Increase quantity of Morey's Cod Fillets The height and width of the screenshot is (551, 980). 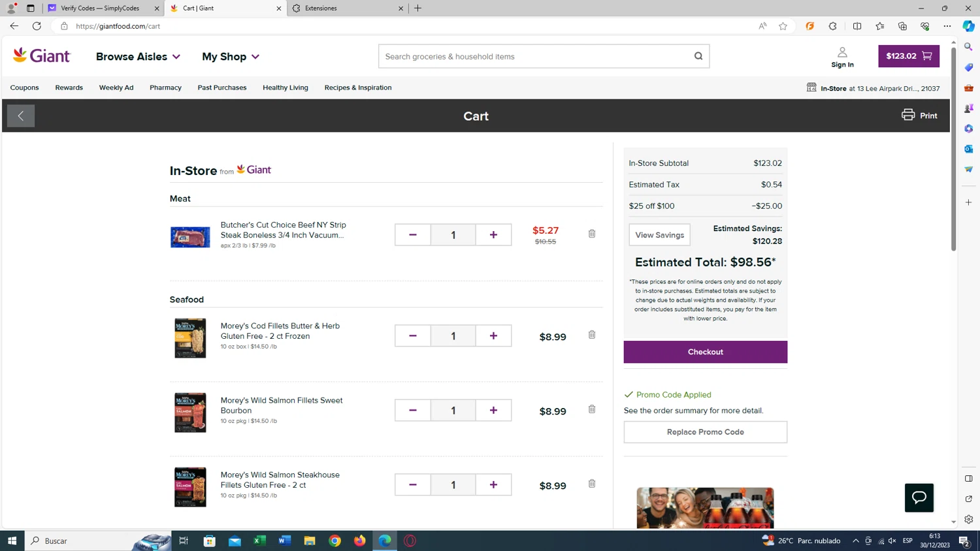coord(493,336)
